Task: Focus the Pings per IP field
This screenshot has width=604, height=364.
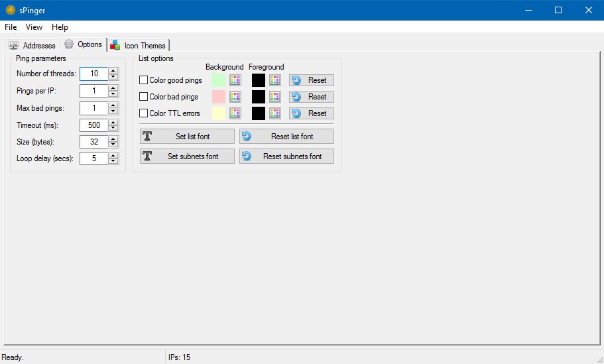Action: click(94, 91)
